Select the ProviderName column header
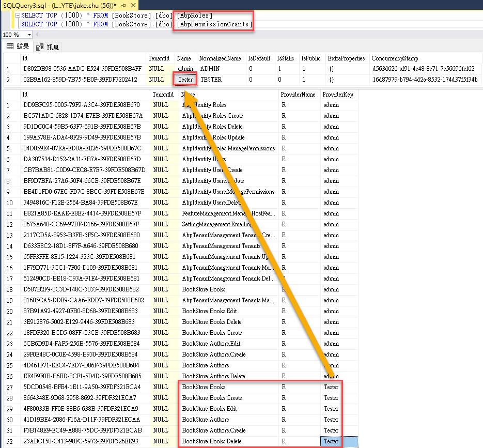Screen dimensions: 483x448 click(298, 95)
